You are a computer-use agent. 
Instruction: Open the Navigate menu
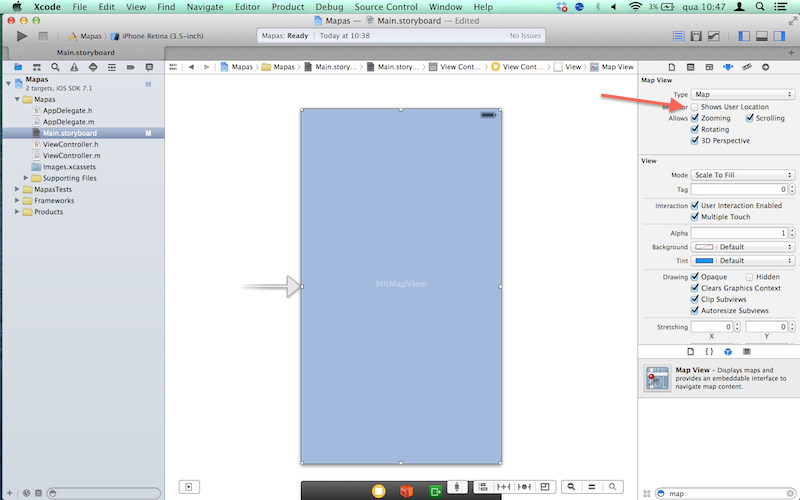coord(205,7)
